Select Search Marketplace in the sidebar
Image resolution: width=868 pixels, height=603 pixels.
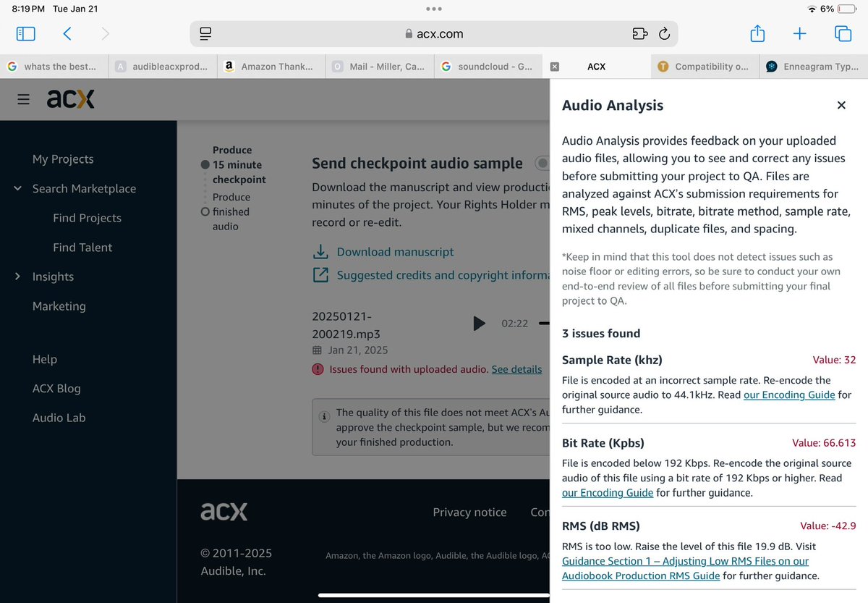pyautogui.click(x=84, y=188)
